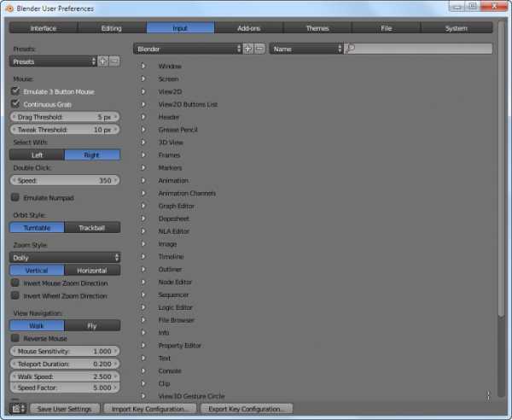Add a new input preset
Viewport: 512px width, 420px height.
[103, 61]
